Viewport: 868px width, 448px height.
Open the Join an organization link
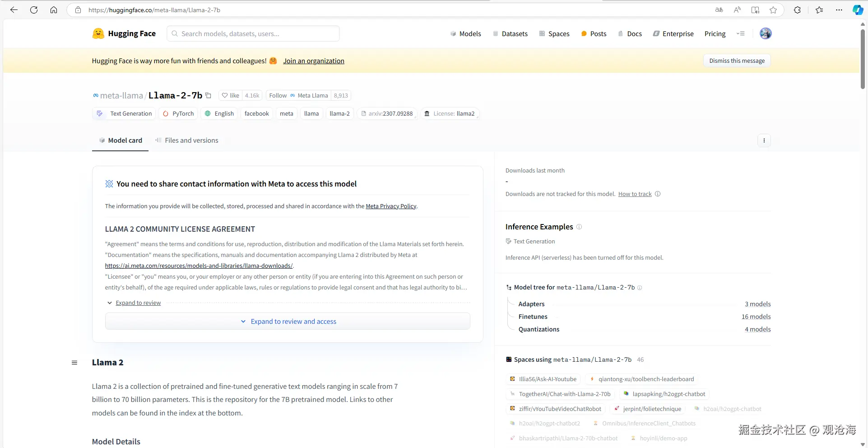313,61
